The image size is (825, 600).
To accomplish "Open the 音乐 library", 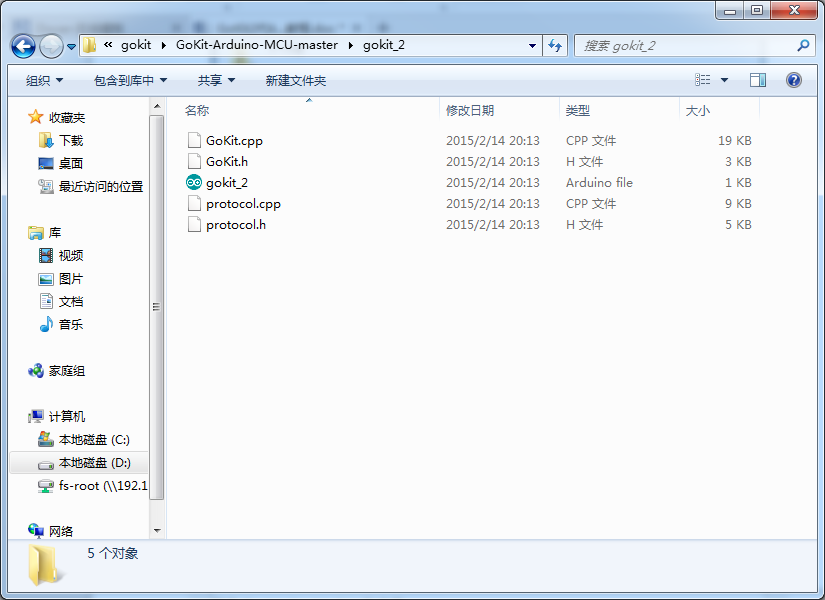I will click(x=61, y=325).
